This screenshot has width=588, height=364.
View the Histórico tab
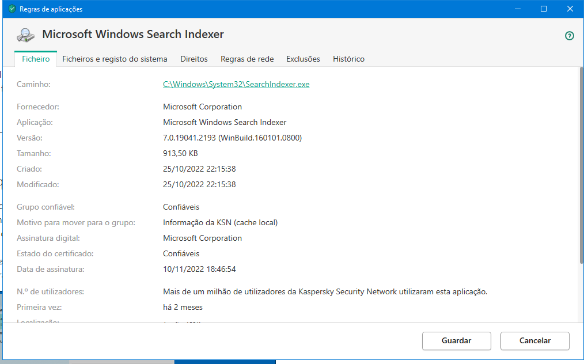(x=348, y=59)
